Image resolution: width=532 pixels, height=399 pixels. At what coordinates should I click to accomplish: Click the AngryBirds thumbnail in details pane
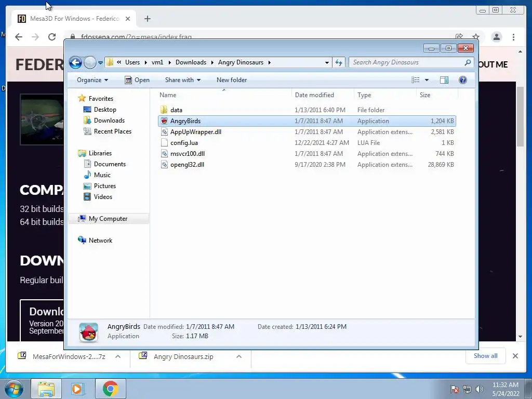click(88, 332)
